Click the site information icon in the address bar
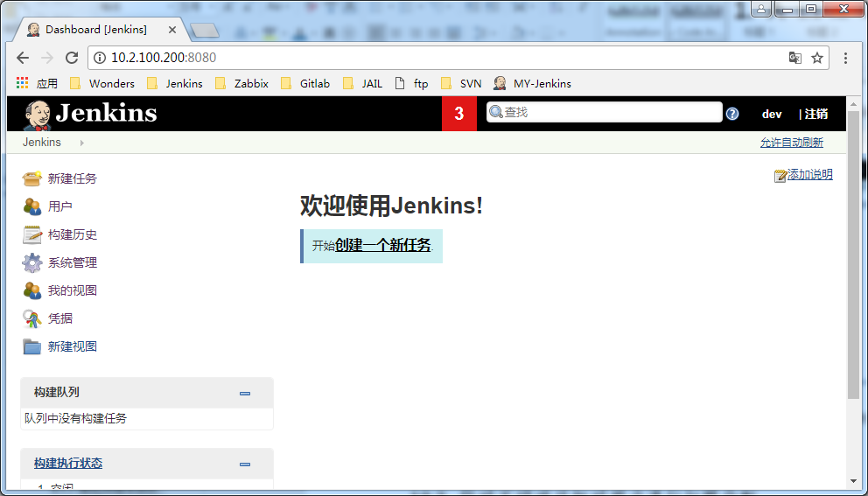Image resolution: width=868 pixels, height=496 pixels. click(x=100, y=58)
